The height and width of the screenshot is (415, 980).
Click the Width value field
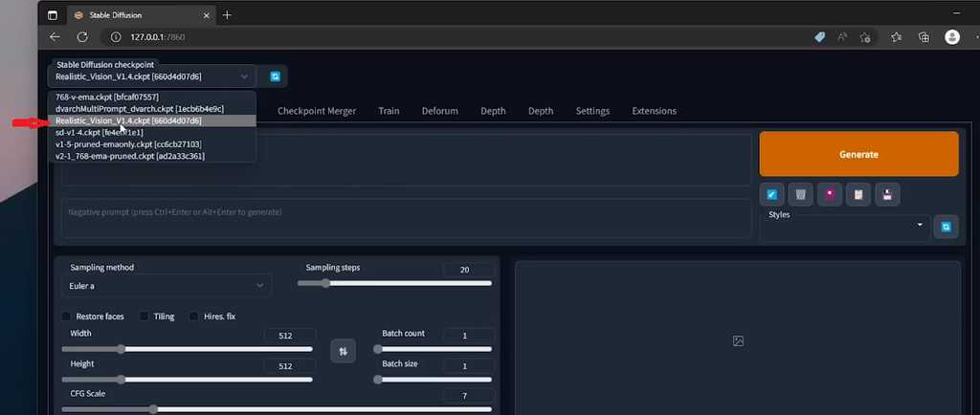289,336
